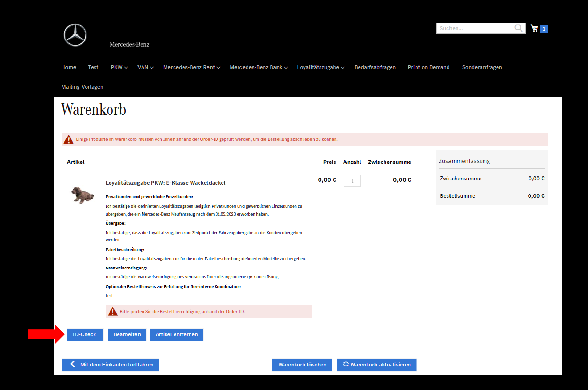This screenshot has height=390, width=588.
Task: Click the search magnifier icon
Action: pyautogui.click(x=518, y=28)
